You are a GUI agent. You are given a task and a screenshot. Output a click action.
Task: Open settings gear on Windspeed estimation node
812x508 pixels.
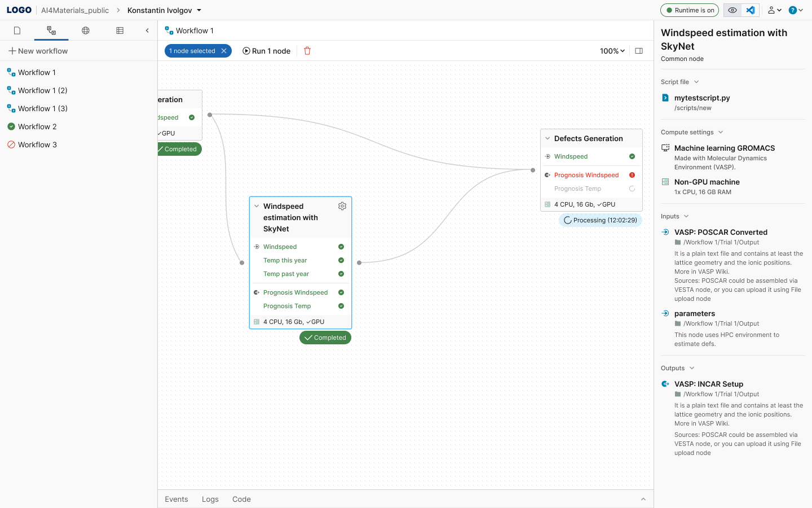(x=342, y=206)
